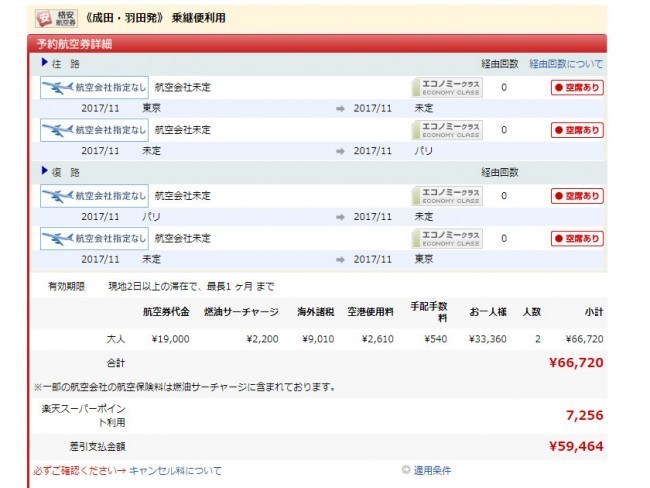Click the round icon beside 適用条件

(406, 470)
